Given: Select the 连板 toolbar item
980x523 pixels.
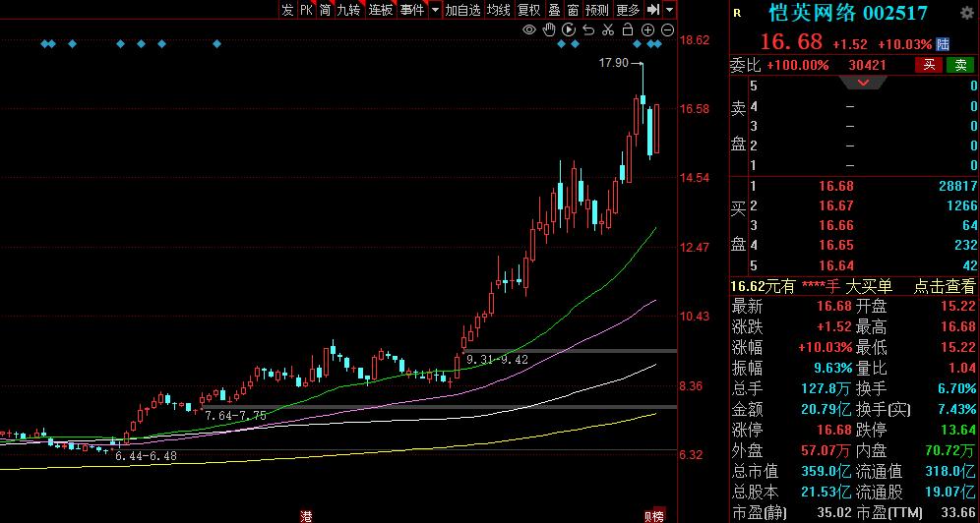Looking at the screenshot, I should click(x=380, y=10).
